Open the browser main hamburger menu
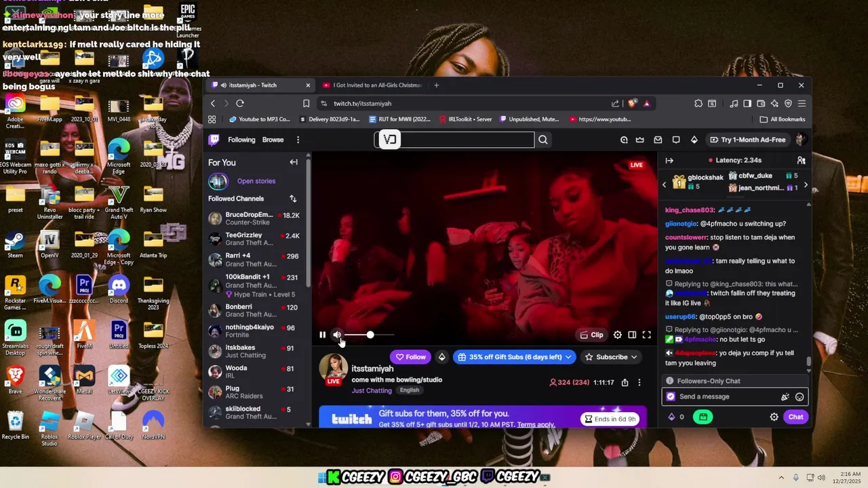This screenshot has width=868, height=488. [802, 104]
